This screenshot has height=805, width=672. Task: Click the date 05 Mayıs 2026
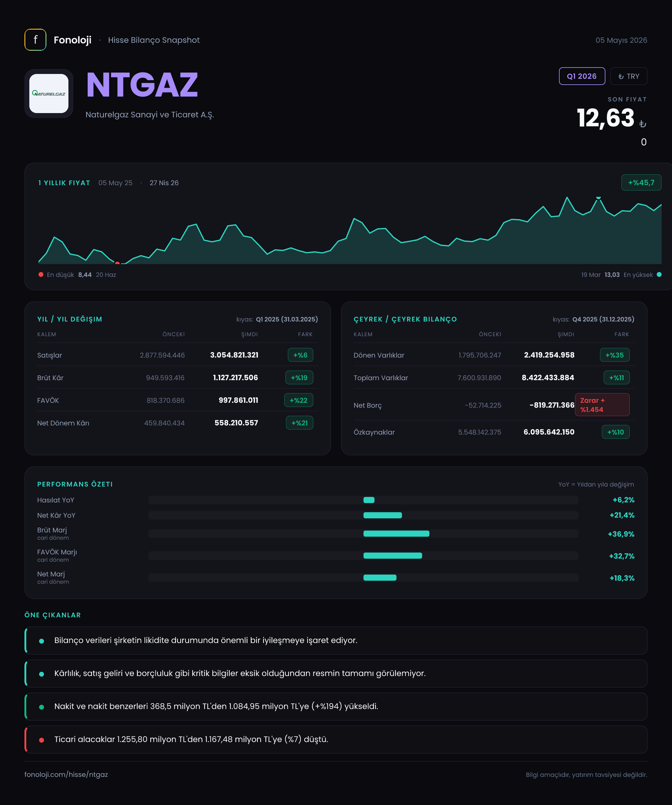[x=621, y=40]
